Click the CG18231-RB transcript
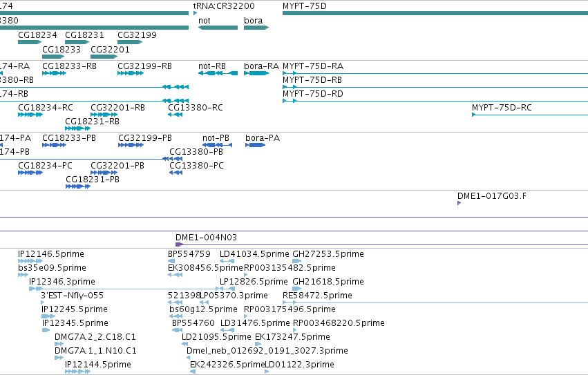588x375 pixels. point(77,128)
